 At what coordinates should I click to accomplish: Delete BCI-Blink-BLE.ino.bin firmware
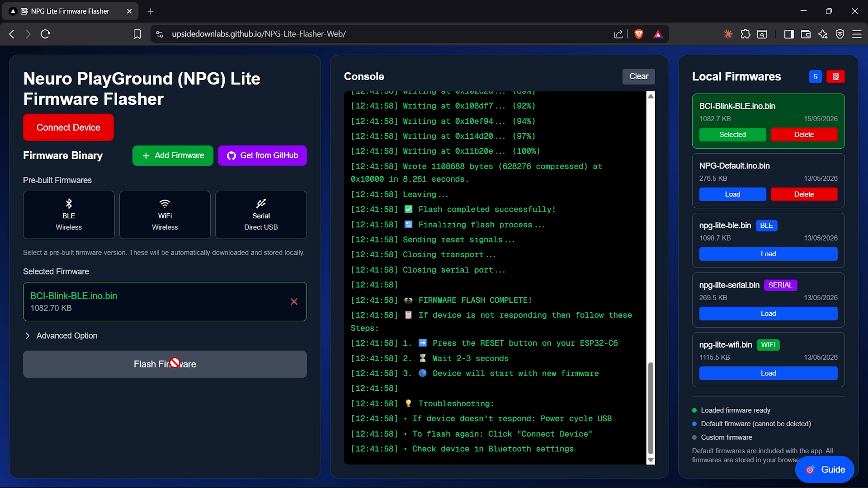click(804, 135)
